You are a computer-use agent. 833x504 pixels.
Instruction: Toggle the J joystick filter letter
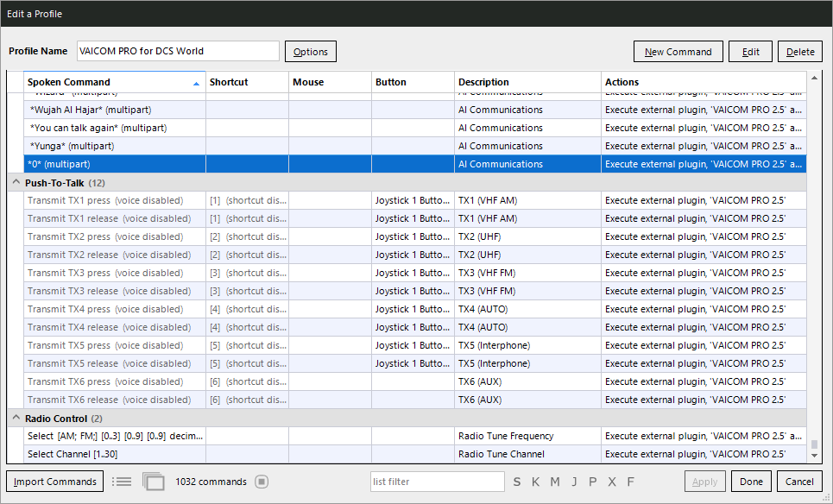tap(574, 482)
